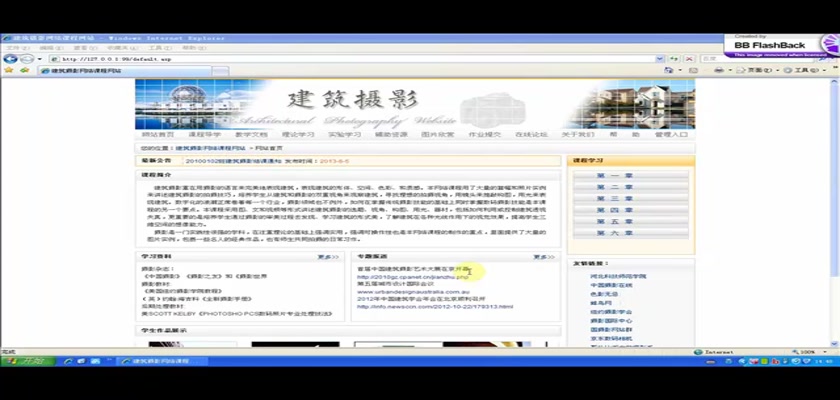Open the 2010gc.cpanet.cn link

tap(412, 277)
